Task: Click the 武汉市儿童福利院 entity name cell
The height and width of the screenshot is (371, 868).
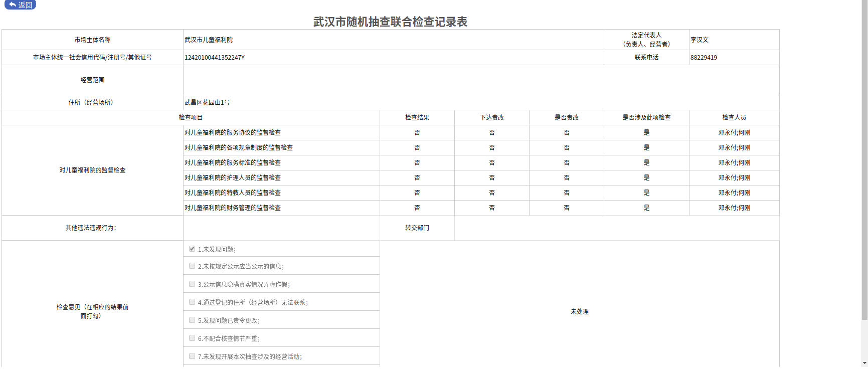Action: point(209,40)
